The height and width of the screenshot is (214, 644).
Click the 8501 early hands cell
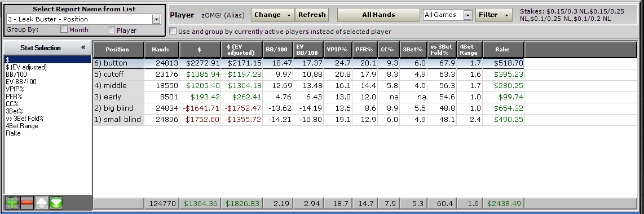(x=161, y=97)
